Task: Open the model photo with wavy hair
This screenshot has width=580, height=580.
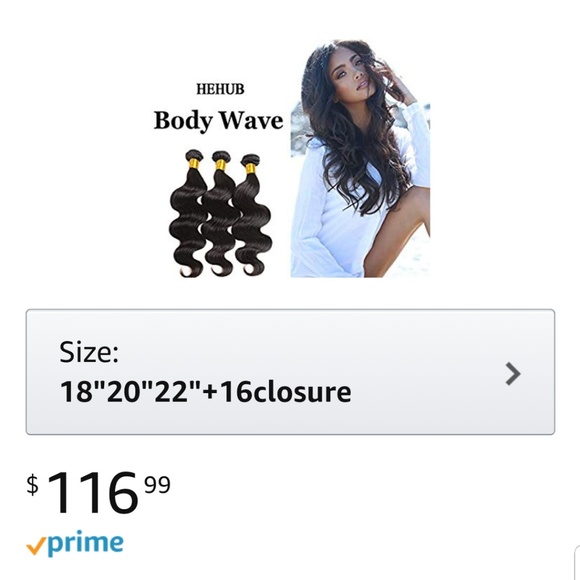Action: pyautogui.click(x=360, y=158)
